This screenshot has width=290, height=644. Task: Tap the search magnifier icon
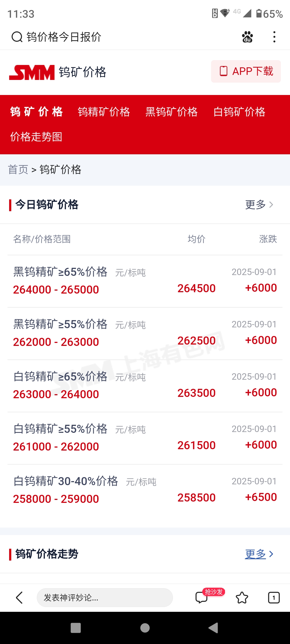17,37
